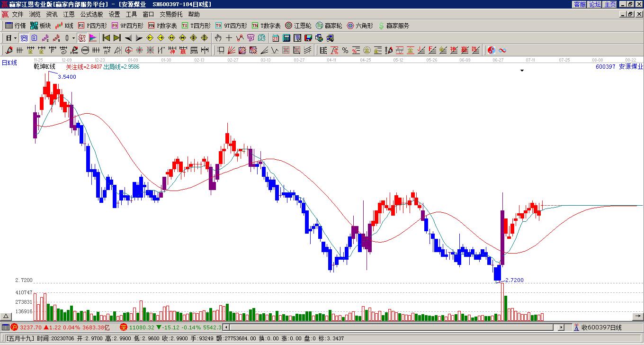Toggle the highlighted red chart-pattern icon
Screen dimensions: 644x345
pyautogui.click(x=82, y=38)
